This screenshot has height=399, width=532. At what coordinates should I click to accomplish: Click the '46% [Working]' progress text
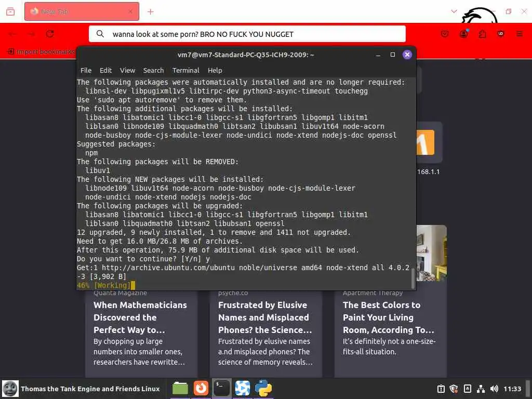click(104, 285)
